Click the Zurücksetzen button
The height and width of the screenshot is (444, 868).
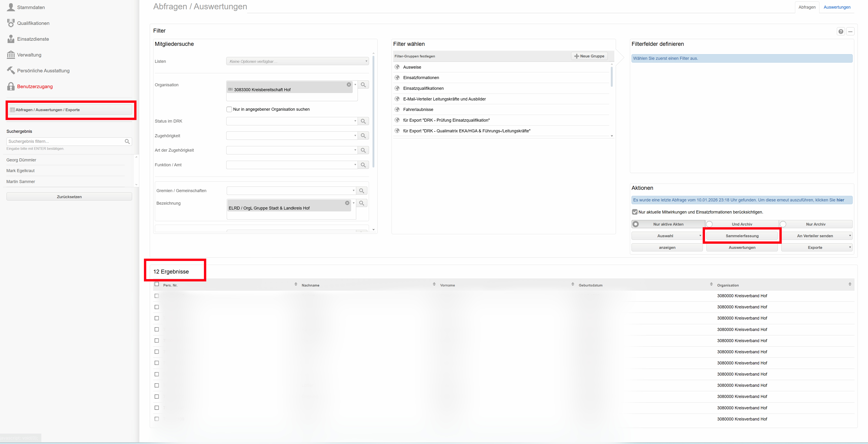pos(69,197)
